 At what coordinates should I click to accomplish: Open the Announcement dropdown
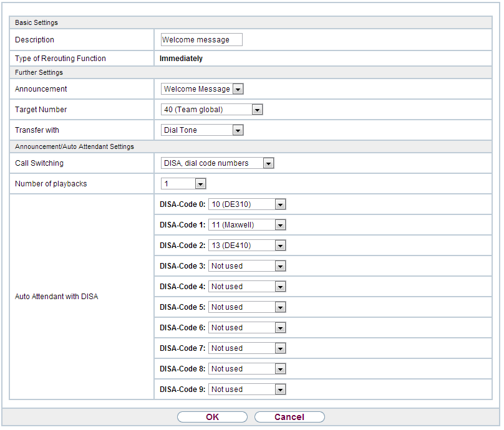(x=202, y=89)
